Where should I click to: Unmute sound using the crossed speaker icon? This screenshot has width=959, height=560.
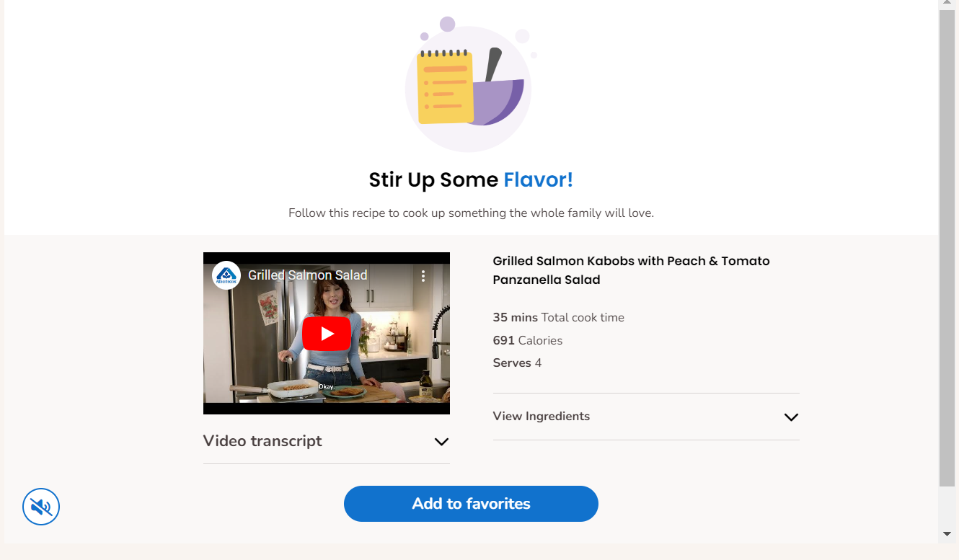pos(41,507)
